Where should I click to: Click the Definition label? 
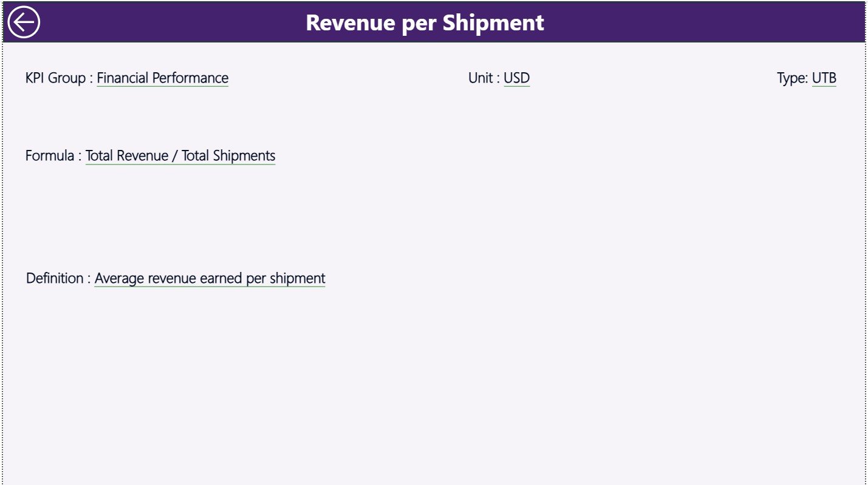pos(57,278)
